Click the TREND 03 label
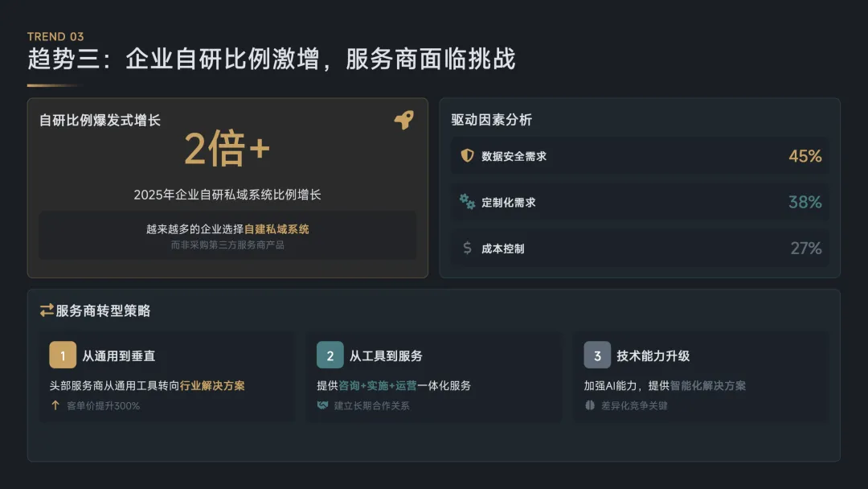Screen dimensions: 868x489 pyautogui.click(x=55, y=36)
